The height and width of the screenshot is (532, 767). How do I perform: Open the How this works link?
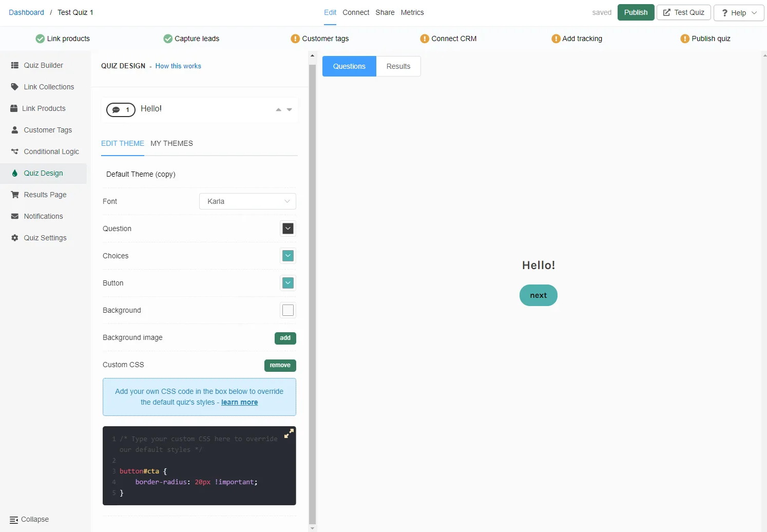click(178, 66)
